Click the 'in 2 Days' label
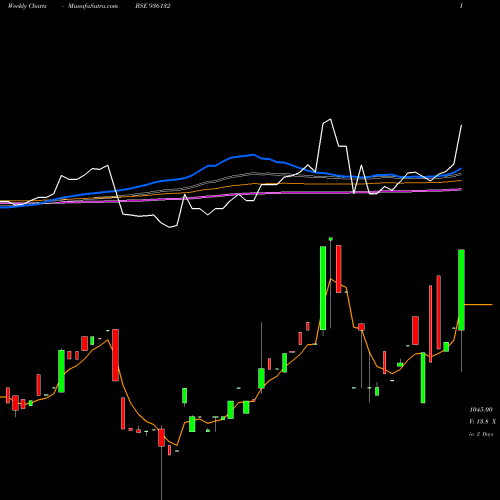The image size is (500, 500). (x=481, y=434)
